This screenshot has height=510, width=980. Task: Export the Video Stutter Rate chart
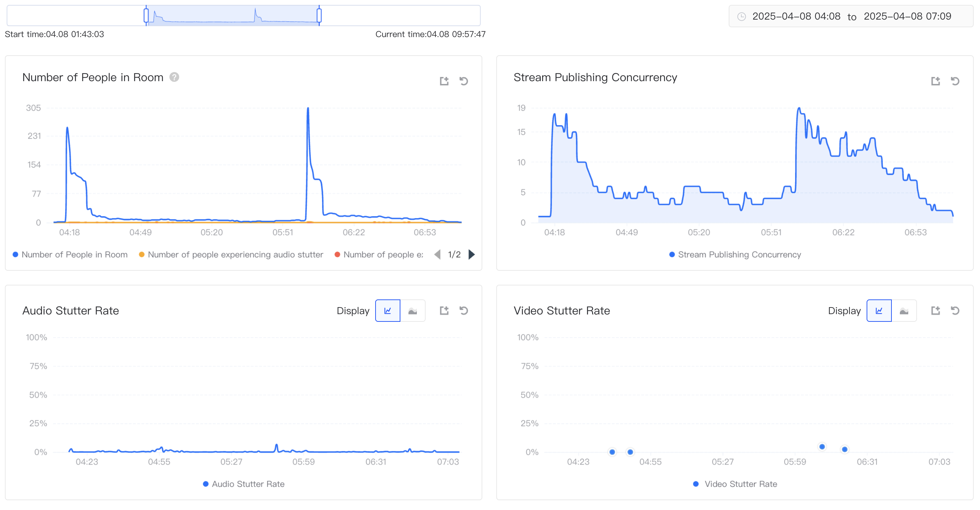point(935,311)
